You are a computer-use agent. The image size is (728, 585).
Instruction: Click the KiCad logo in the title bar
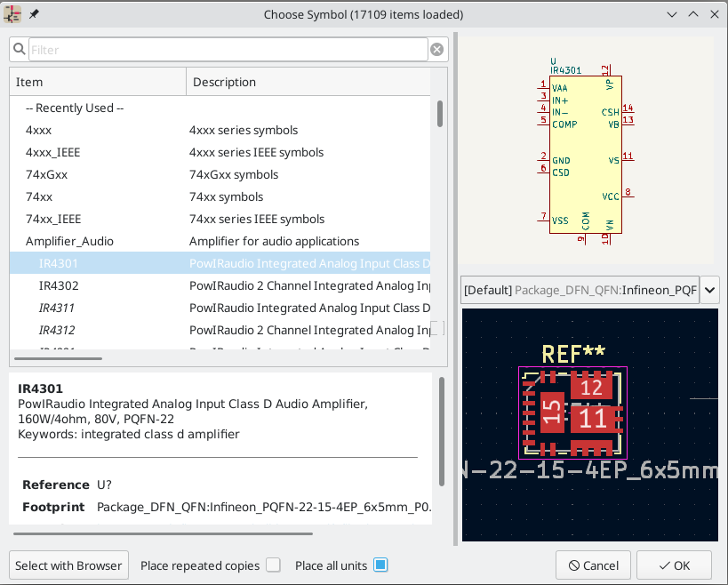point(12,13)
